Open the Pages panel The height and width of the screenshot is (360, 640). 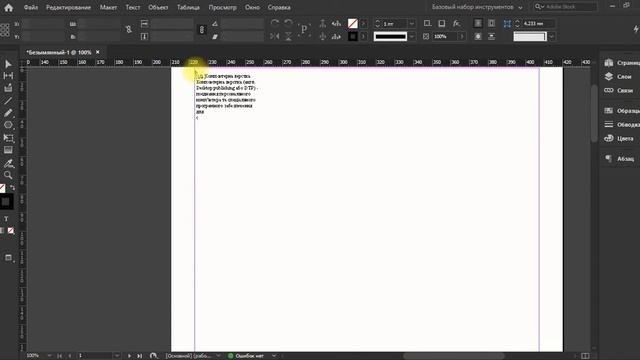coord(622,62)
